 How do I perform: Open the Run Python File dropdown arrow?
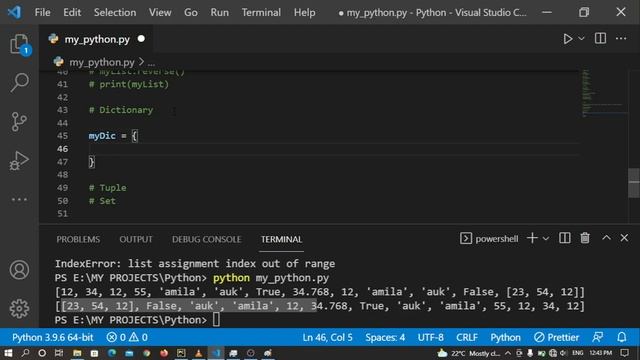581,39
